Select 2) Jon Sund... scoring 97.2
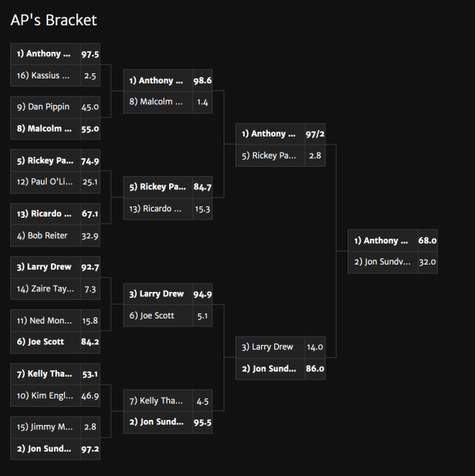 (55, 449)
